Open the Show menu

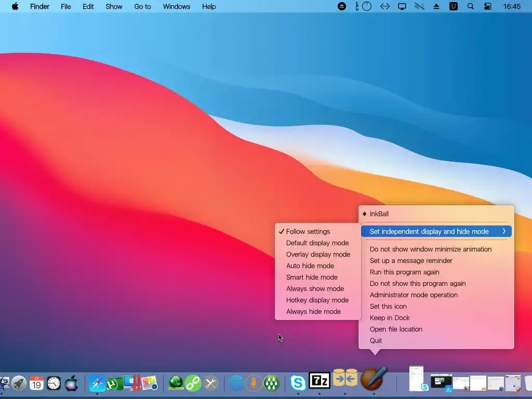tap(114, 6)
